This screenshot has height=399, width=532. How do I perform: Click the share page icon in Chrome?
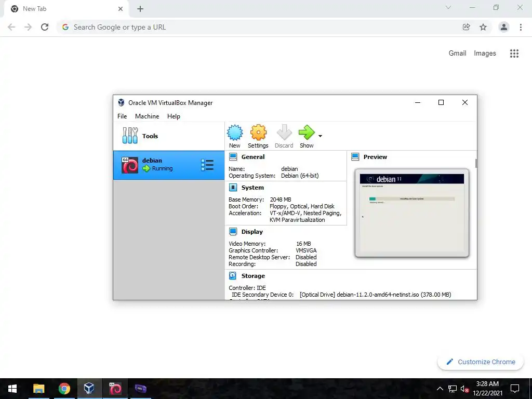tap(467, 27)
